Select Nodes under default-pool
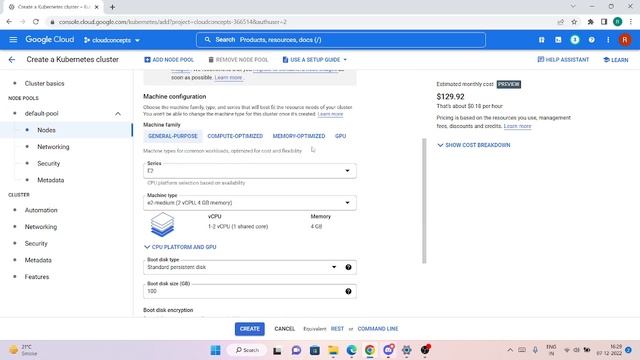Image resolution: width=640 pixels, height=360 pixels. click(47, 130)
